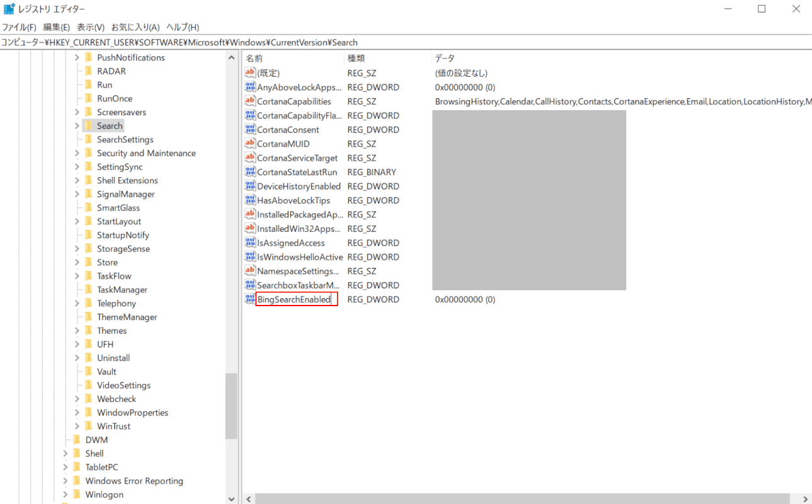Expand the Security and Maintenance key
The height and width of the screenshot is (504, 812).
tap(77, 153)
